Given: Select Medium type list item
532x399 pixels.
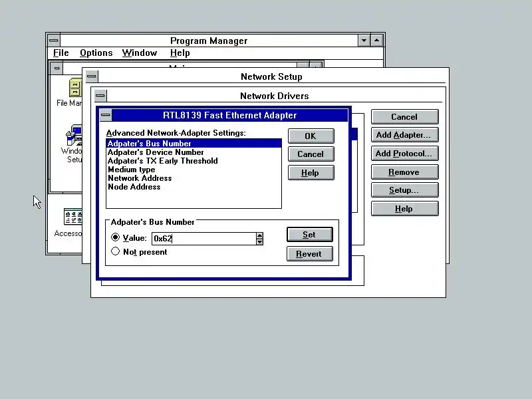Looking at the screenshot, I should tap(194, 170).
